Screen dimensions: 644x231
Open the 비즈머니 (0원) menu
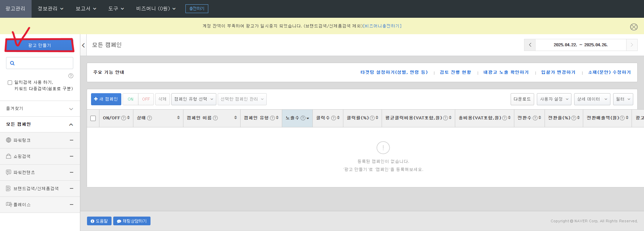coord(156,9)
